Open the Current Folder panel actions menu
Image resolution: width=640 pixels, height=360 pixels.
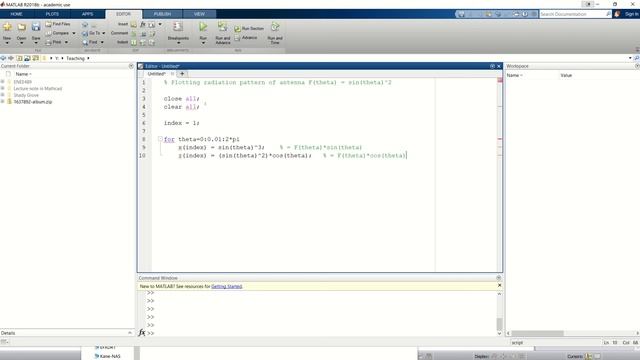pos(131,66)
